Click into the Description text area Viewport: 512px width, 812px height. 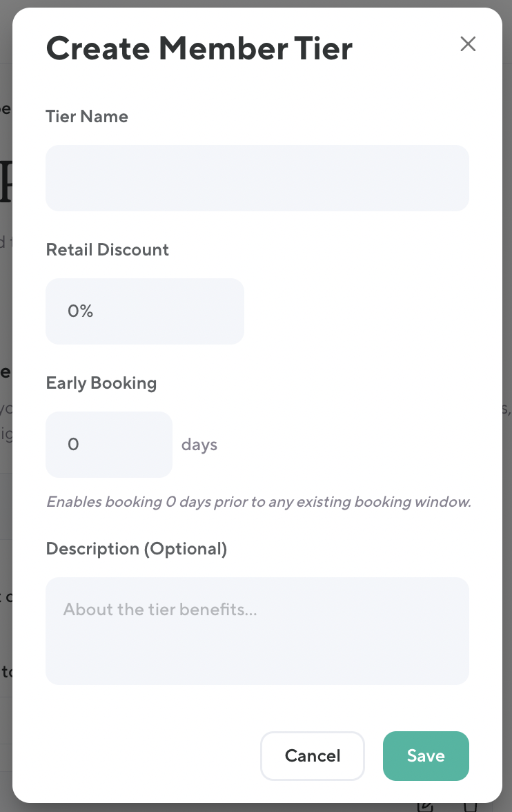(257, 642)
